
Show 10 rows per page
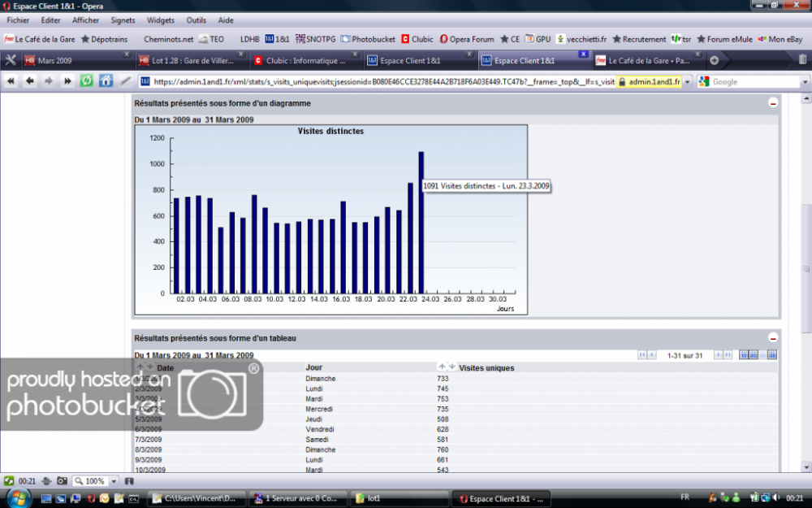click(x=744, y=355)
